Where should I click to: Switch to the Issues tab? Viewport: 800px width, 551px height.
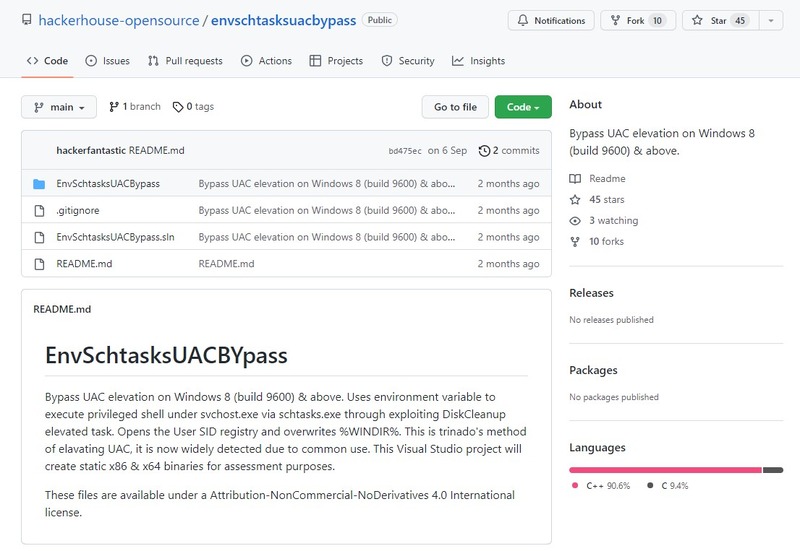[107, 61]
